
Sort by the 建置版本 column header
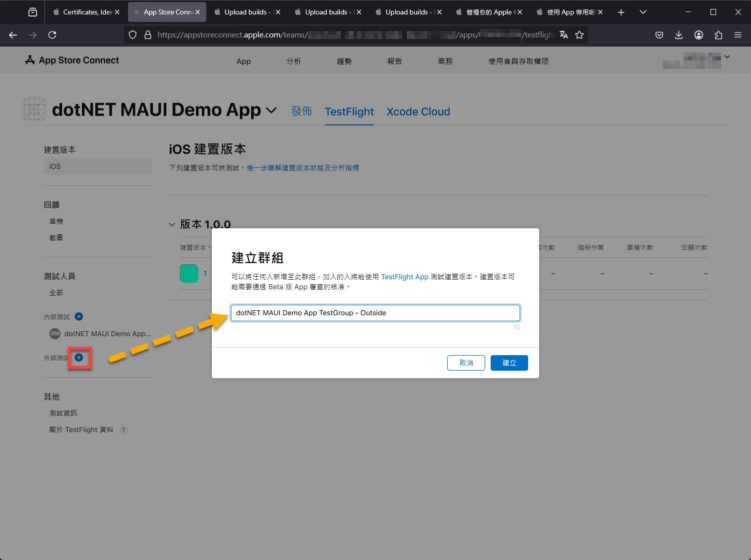195,247
